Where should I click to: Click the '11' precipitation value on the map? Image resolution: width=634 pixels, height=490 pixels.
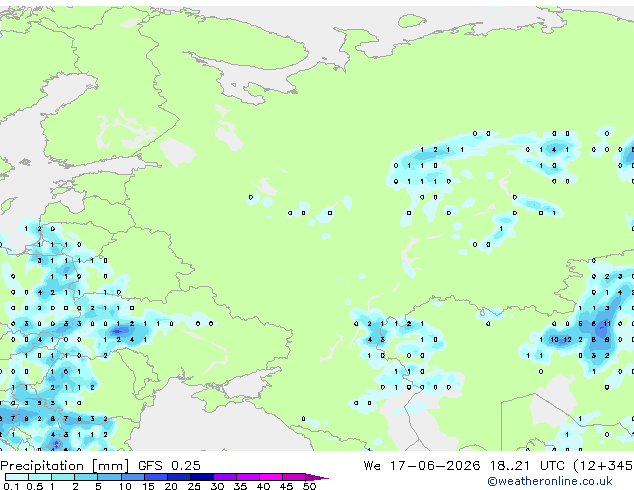607,323
